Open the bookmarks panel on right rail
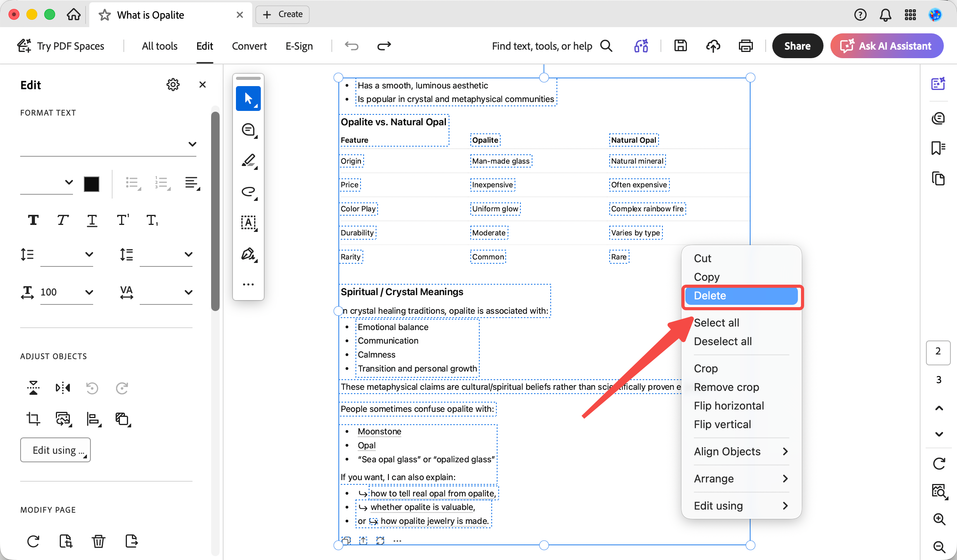 [x=938, y=148]
